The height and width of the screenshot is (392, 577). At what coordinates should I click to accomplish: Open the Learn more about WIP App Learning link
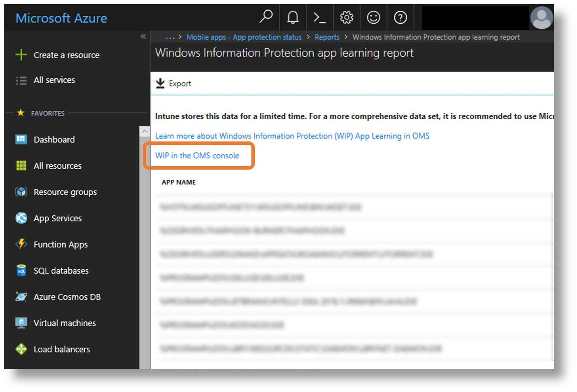coord(292,136)
